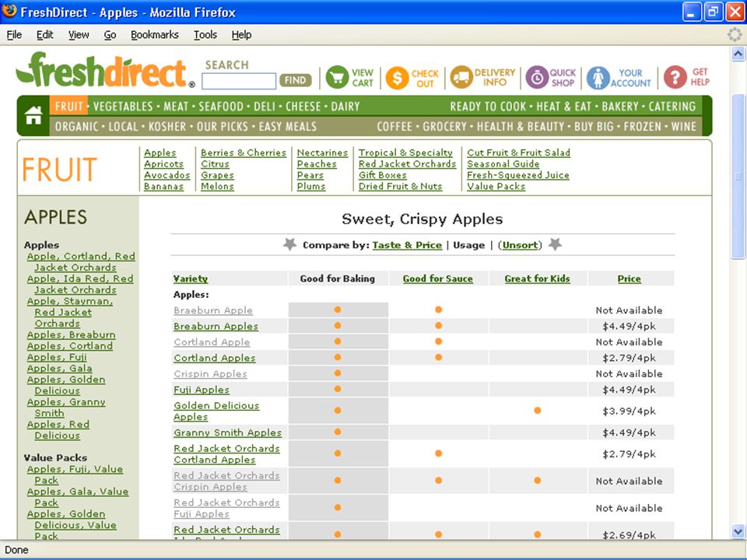Open the ORGANIC section
747x560 pixels.
[77, 127]
